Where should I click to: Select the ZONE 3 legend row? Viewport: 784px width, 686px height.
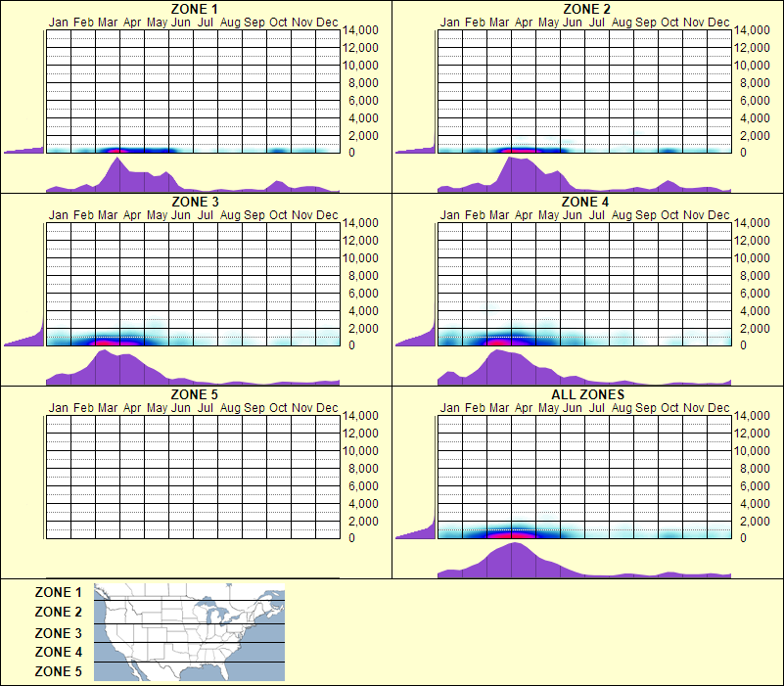60,631
